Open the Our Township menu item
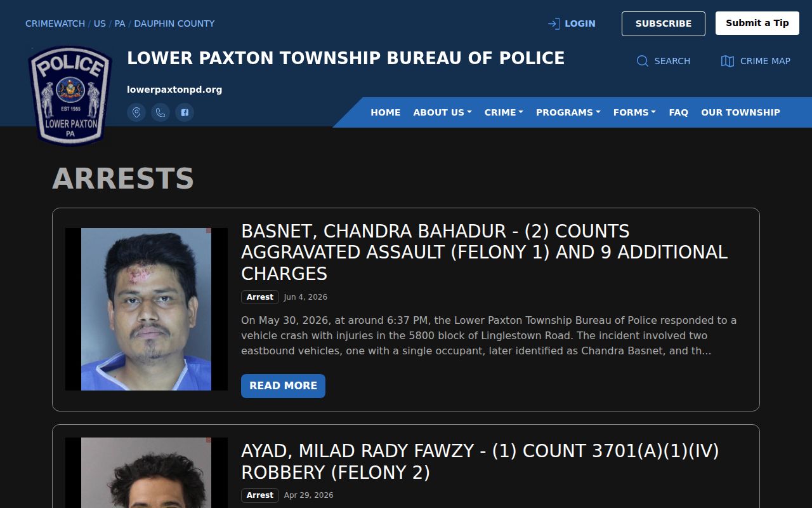Viewport: 812px width, 508px height. coord(740,112)
